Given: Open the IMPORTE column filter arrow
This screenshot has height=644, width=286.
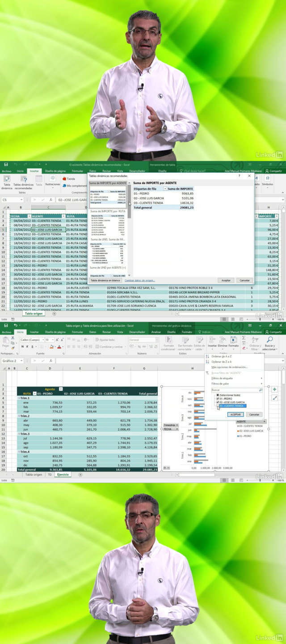Looking at the screenshot, I should 277,216.
